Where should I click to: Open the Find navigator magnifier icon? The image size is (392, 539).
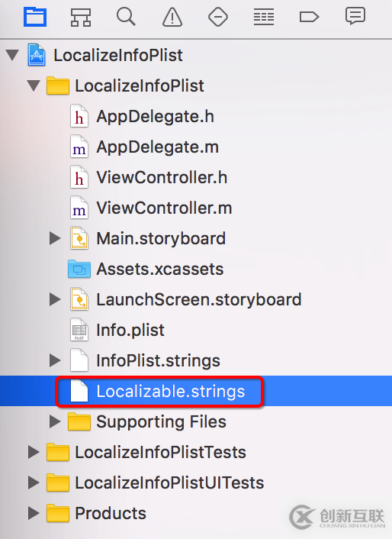coord(126,17)
